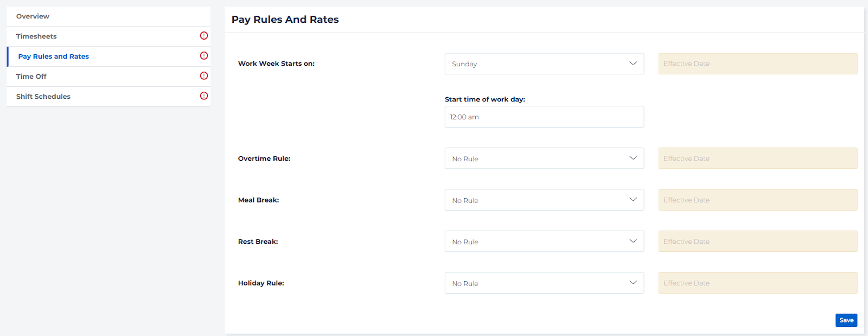
Task: Click the Effective Date field for Overtime Rule
Action: pos(757,159)
